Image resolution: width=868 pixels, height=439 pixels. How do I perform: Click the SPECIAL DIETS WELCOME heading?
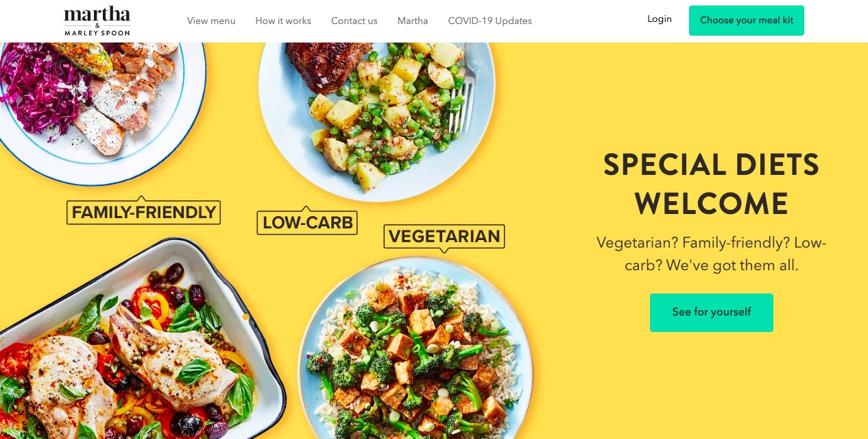tap(712, 185)
